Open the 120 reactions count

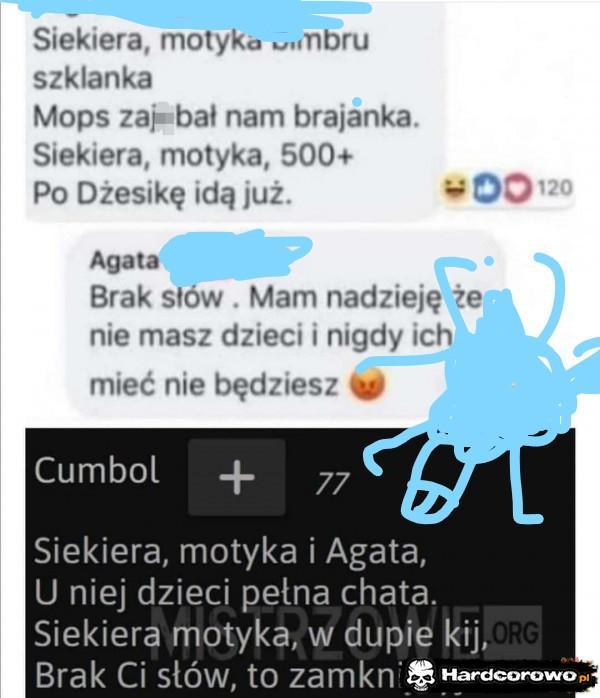(555, 188)
